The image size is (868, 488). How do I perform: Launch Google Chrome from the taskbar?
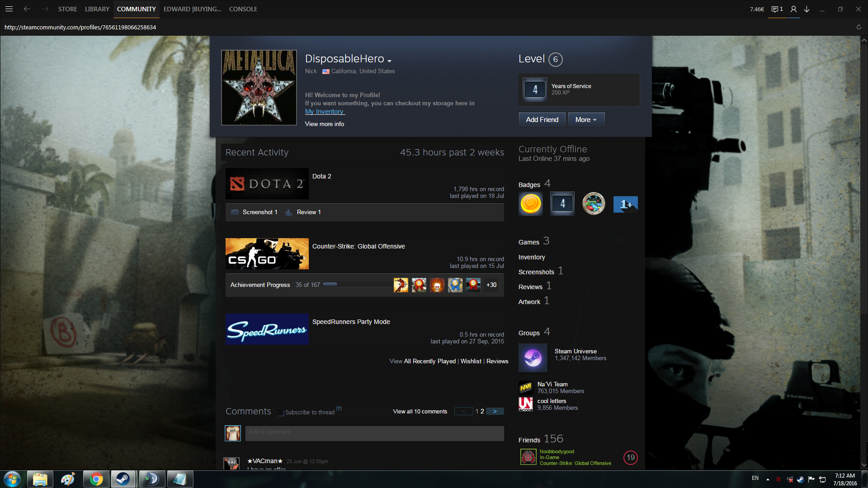(96, 479)
